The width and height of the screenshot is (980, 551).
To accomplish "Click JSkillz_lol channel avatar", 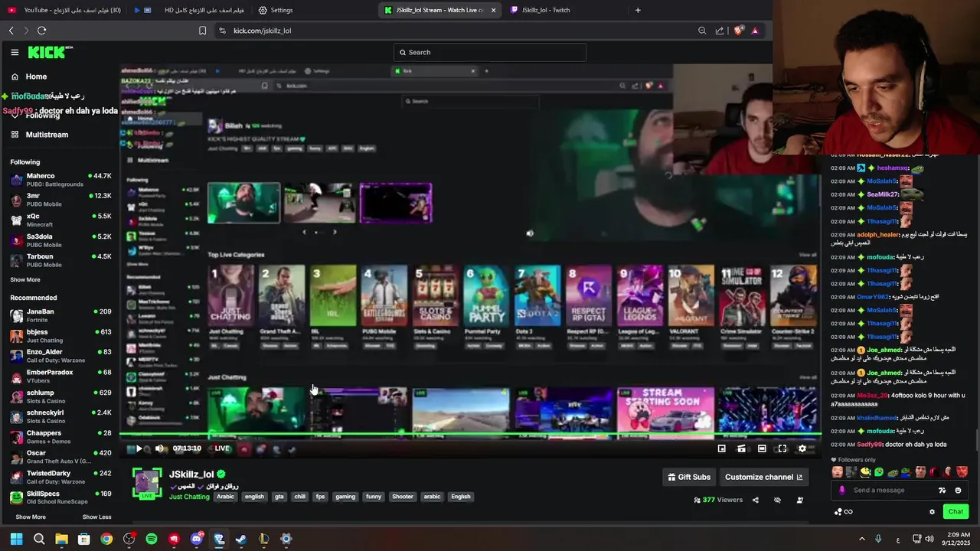I will pyautogui.click(x=147, y=484).
